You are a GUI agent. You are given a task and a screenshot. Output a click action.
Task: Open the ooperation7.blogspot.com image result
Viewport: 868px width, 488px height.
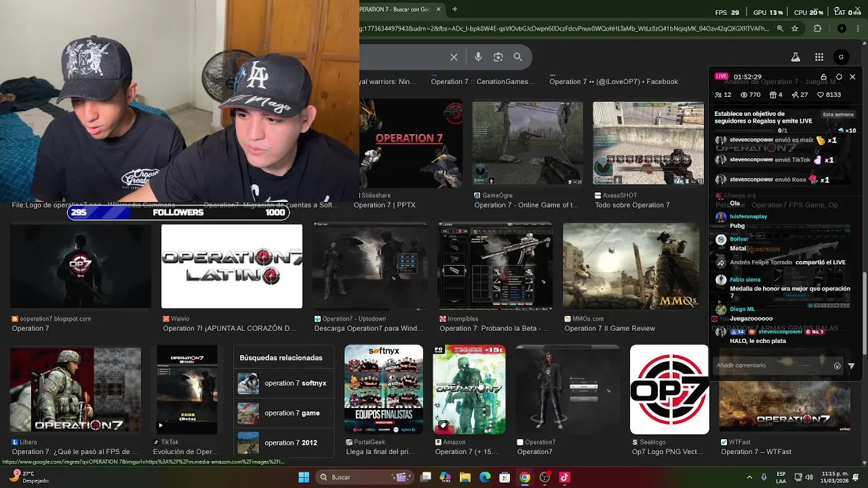click(x=81, y=266)
